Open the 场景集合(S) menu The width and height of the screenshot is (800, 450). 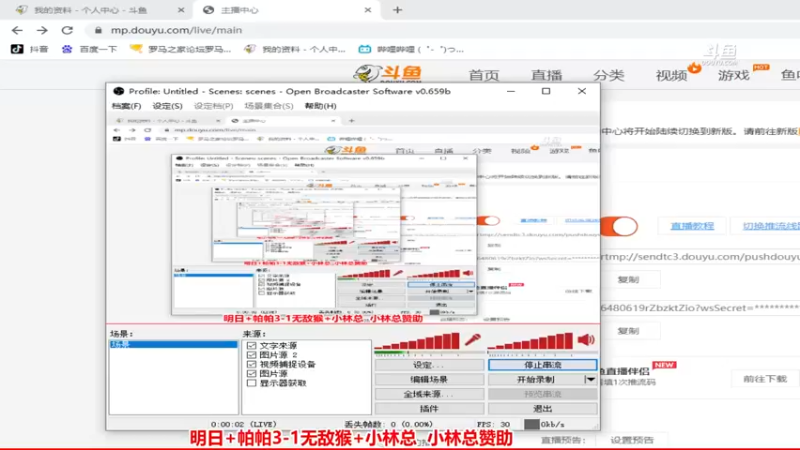(x=269, y=106)
